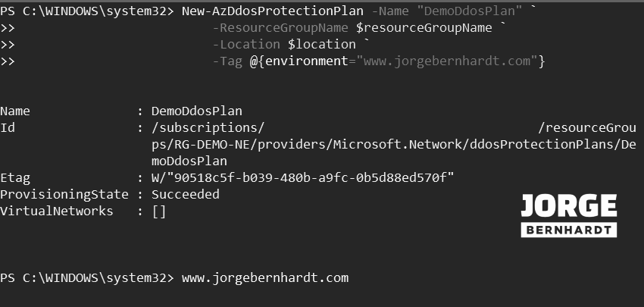Click the $resourceGroupName variable

[x=424, y=28]
